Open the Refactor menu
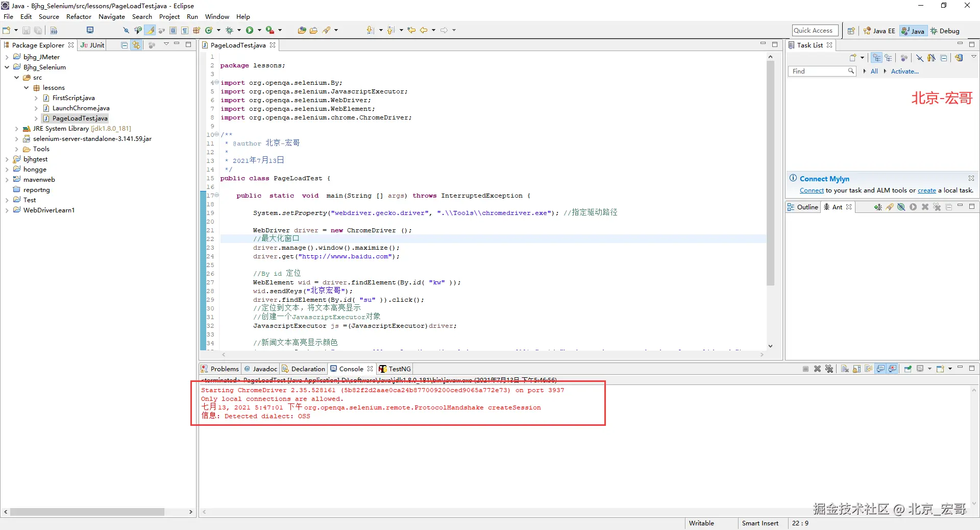The width and height of the screenshot is (980, 530). [x=79, y=17]
